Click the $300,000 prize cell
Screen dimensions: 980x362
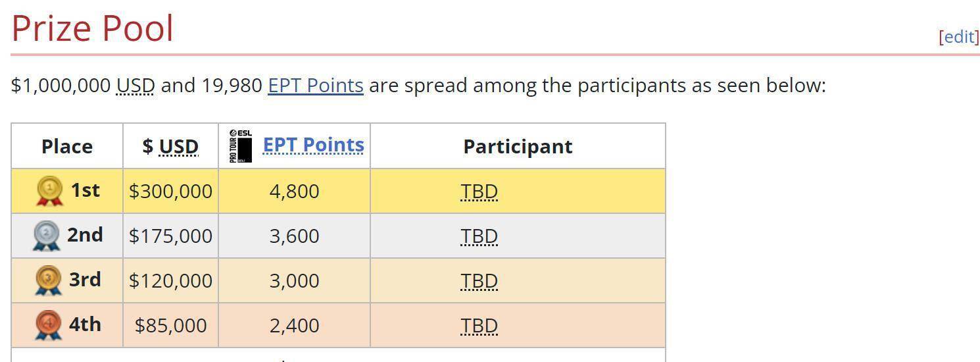171,191
